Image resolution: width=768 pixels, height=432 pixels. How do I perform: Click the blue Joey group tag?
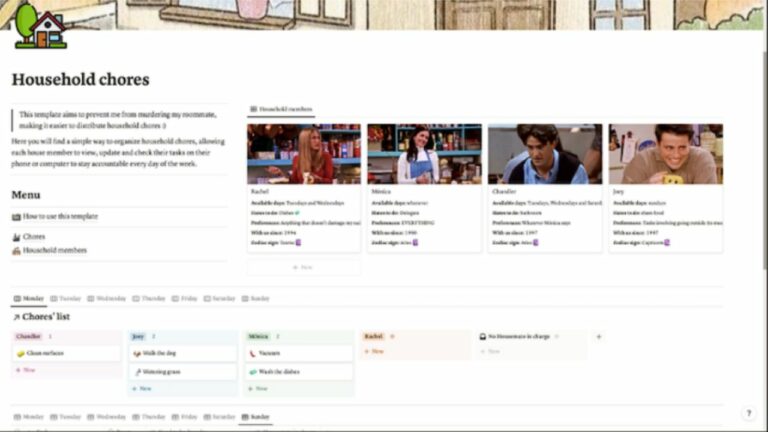(x=138, y=336)
